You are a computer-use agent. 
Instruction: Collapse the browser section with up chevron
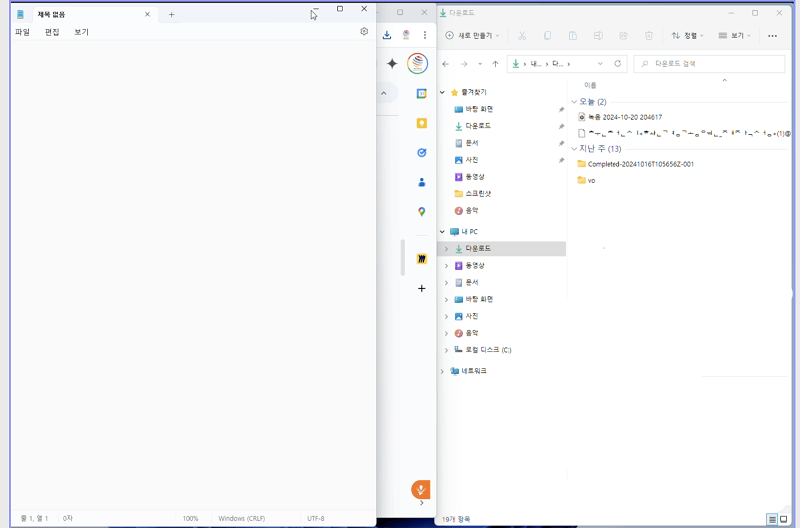pyautogui.click(x=384, y=93)
